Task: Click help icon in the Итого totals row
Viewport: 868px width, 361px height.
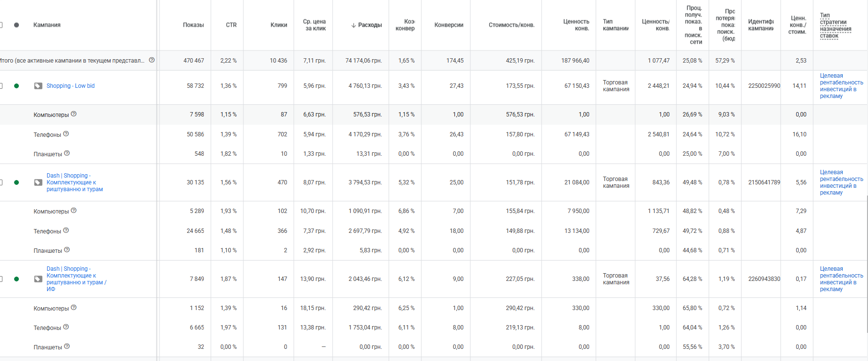Action: click(x=152, y=60)
